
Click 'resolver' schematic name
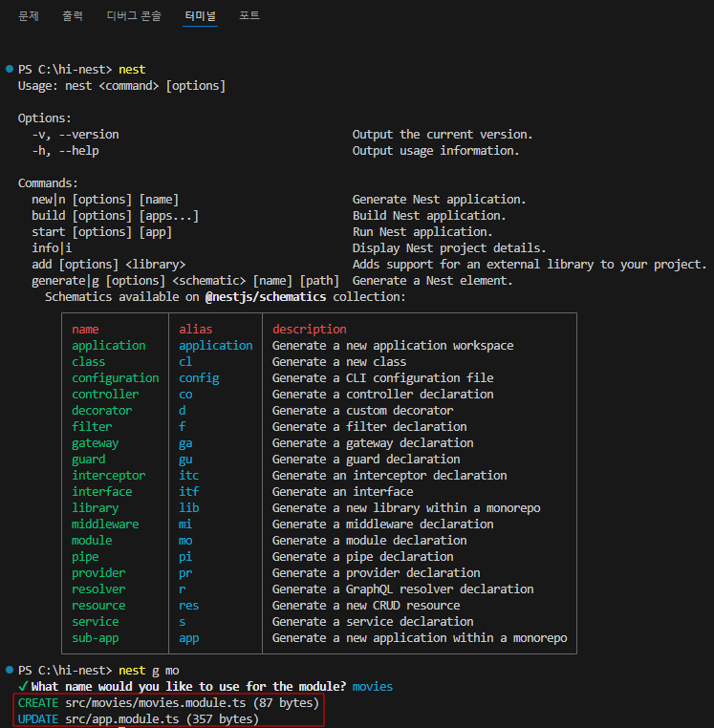[98, 589]
